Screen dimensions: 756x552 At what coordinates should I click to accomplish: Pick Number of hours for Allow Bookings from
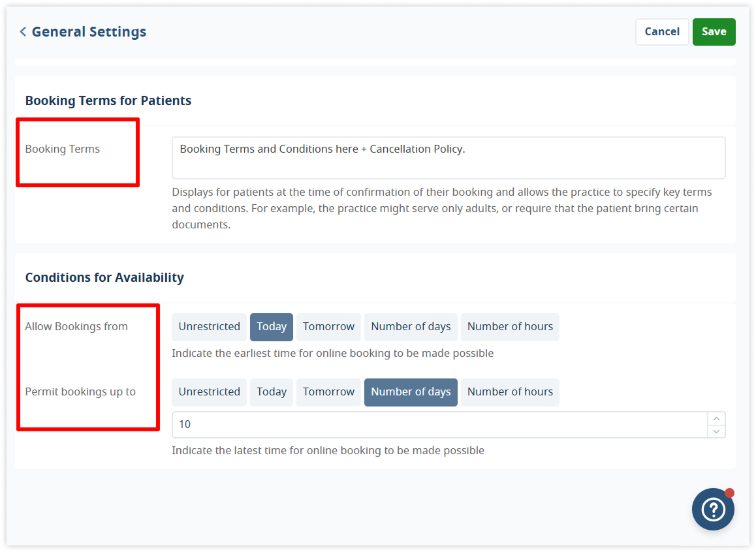coord(510,327)
